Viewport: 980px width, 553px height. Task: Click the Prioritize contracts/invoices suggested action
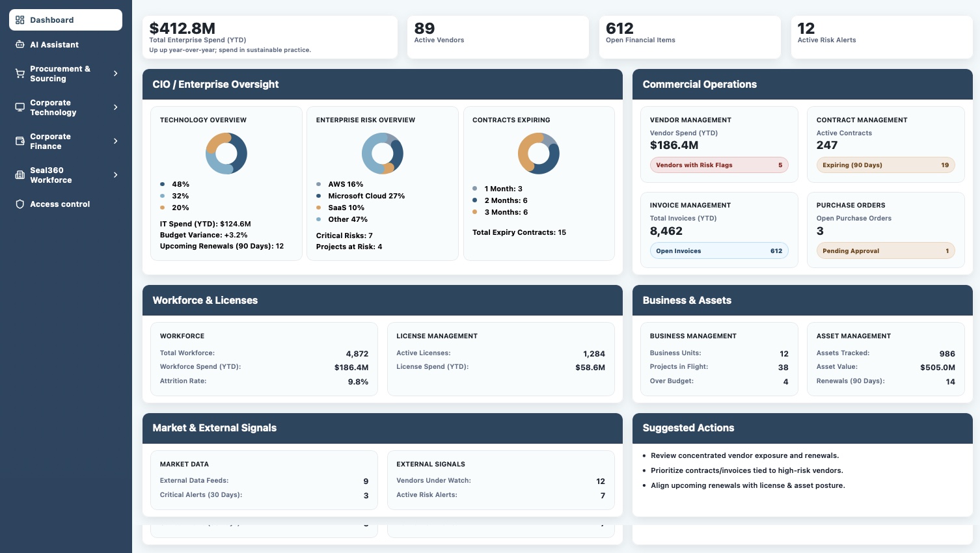pyautogui.click(x=747, y=470)
